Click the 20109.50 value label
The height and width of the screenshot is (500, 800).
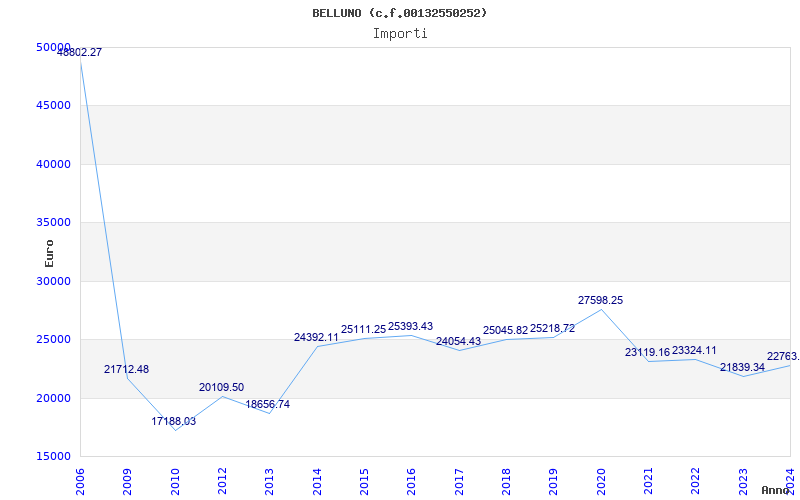(x=221, y=387)
